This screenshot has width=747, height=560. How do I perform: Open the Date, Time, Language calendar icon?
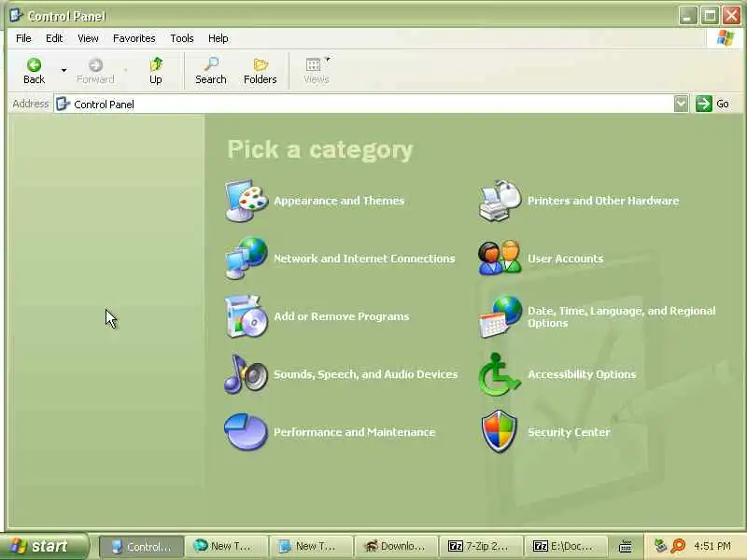tap(500, 316)
